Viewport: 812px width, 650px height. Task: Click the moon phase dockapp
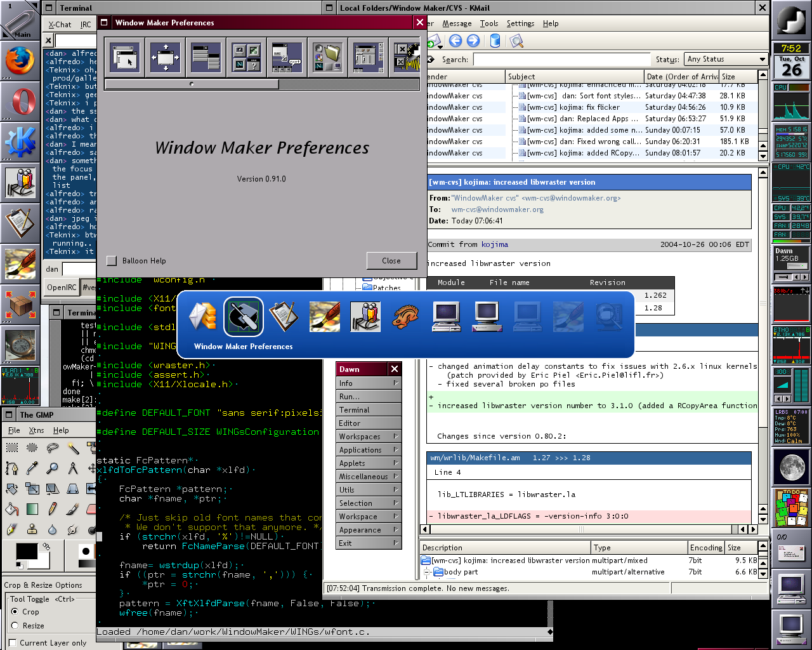click(x=792, y=467)
